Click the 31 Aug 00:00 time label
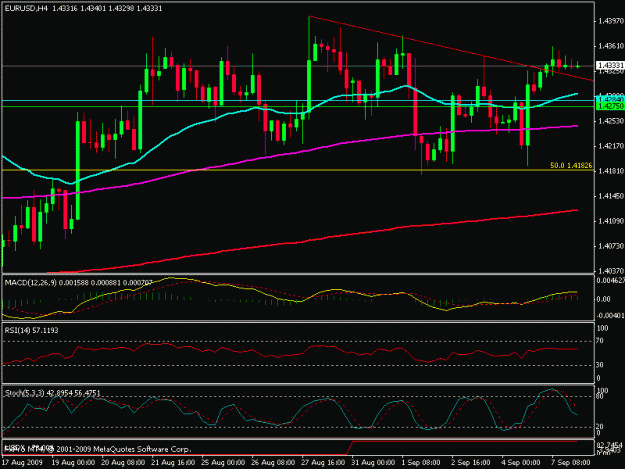625x469 pixels. [373, 463]
